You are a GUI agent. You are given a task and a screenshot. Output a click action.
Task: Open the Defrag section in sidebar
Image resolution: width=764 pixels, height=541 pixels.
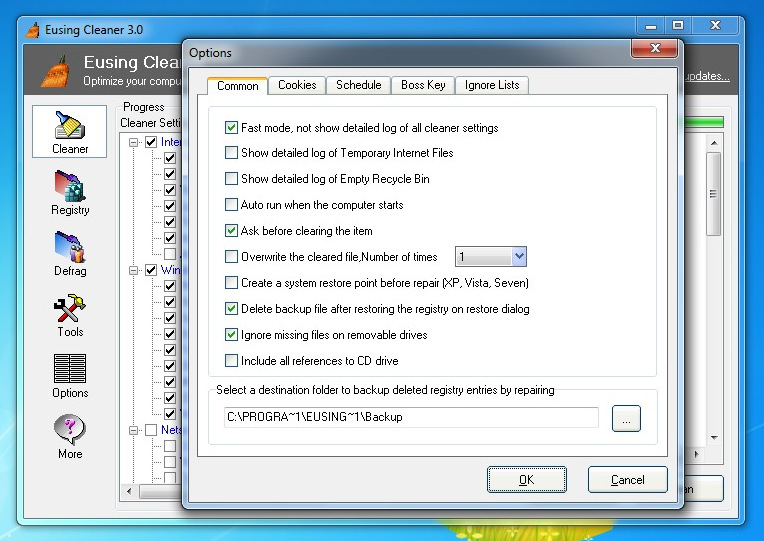(x=70, y=253)
